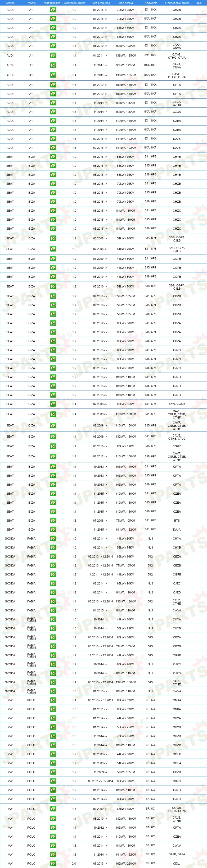
Task: Select engine code 'CMAA' cell
Action: (x=177, y=700)
